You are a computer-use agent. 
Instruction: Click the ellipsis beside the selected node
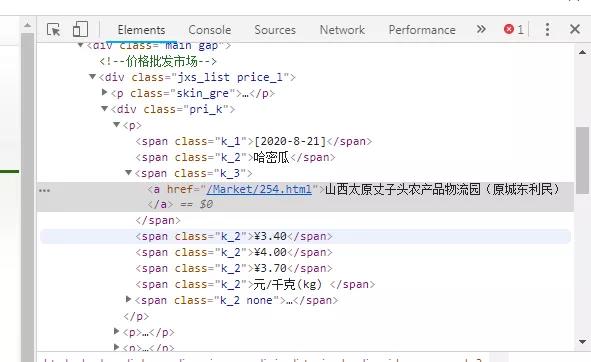[44, 190]
